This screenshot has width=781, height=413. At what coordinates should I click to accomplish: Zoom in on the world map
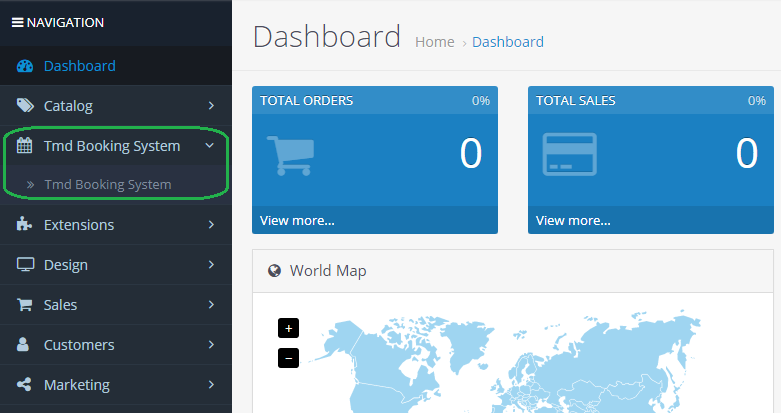click(x=288, y=328)
